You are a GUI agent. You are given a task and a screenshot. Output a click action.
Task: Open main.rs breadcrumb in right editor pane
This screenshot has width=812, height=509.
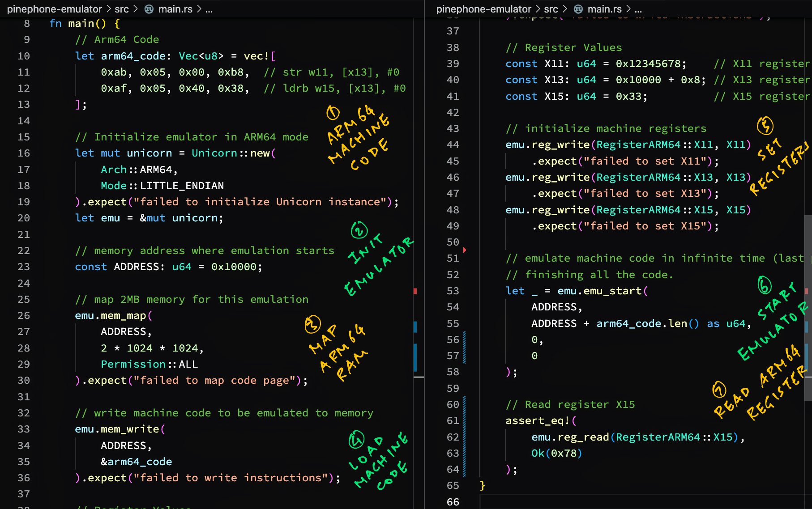pos(604,9)
